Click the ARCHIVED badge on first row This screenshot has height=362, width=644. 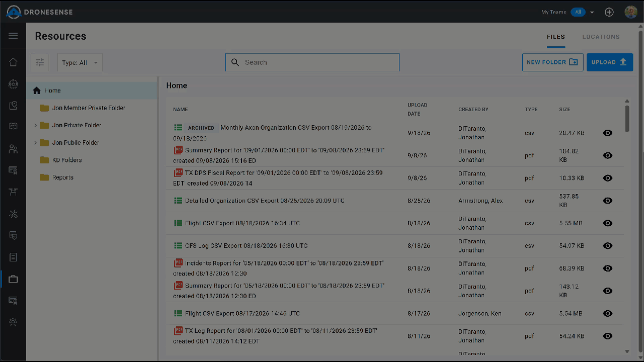201,128
